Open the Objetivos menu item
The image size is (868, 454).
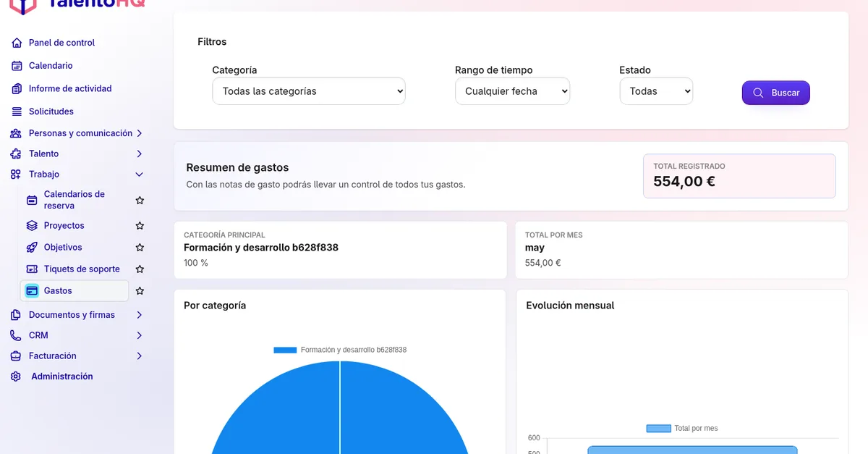[x=63, y=248]
